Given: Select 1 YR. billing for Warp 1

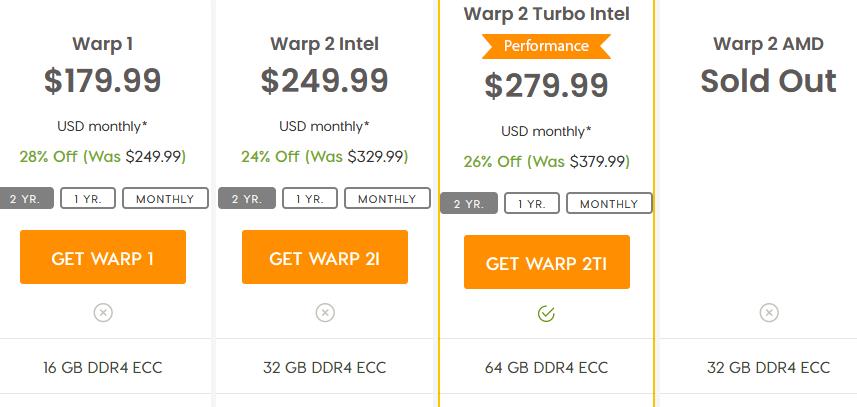Looking at the screenshot, I should [x=88, y=198].
